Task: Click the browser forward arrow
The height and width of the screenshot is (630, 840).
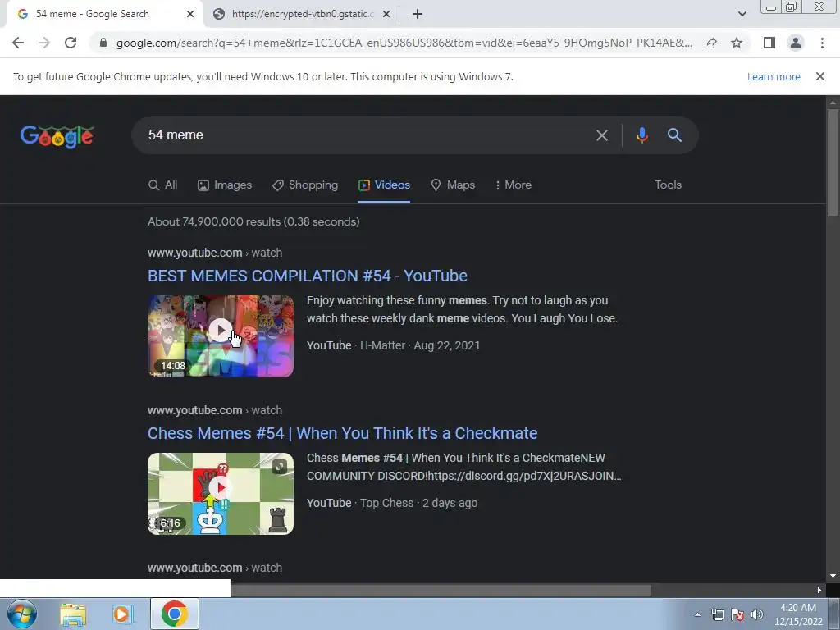Action: [44, 43]
